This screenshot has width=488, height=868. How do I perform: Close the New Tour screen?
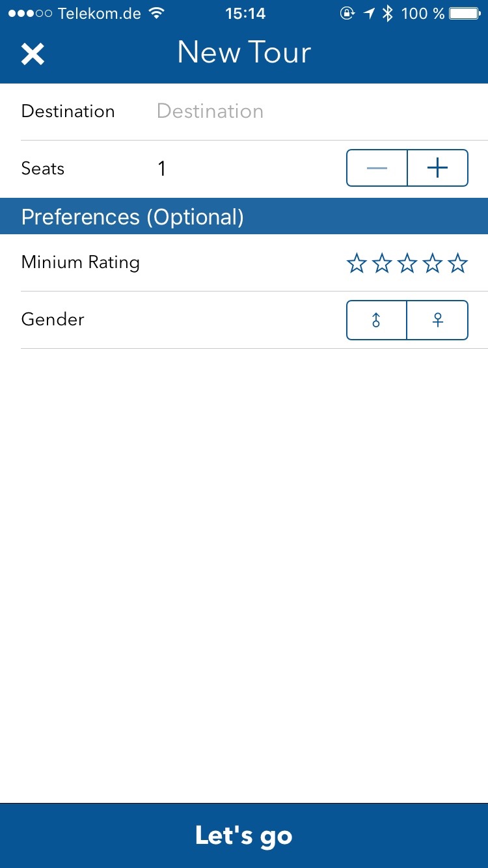point(33,53)
